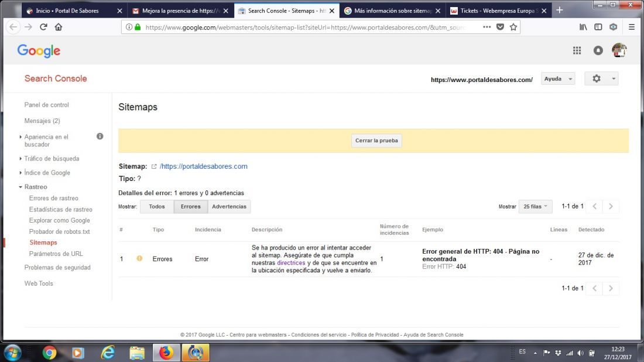
Task: Open File Explorer from the taskbar
Action: (137, 353)
